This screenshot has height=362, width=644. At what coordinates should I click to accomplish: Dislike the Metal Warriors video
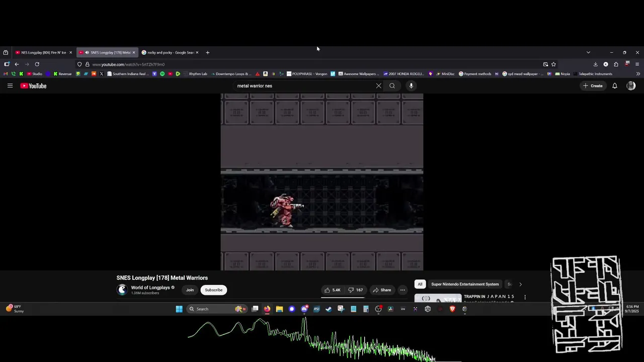(x=356, y=290)
